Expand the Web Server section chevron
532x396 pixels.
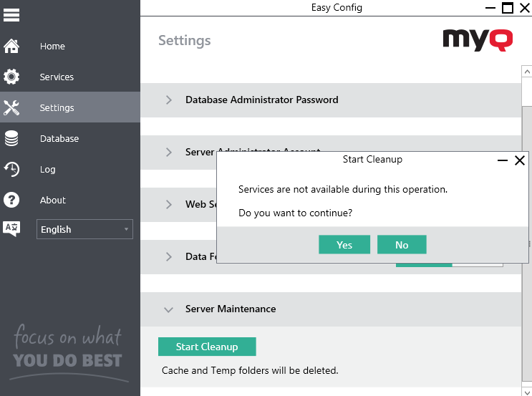pos(169,205)
